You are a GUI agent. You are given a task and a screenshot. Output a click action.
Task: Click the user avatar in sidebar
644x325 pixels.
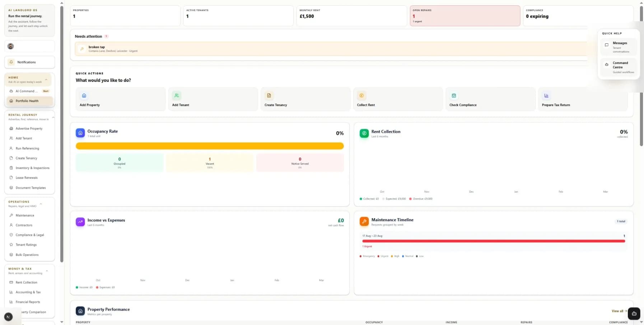(x=11, y=46)
